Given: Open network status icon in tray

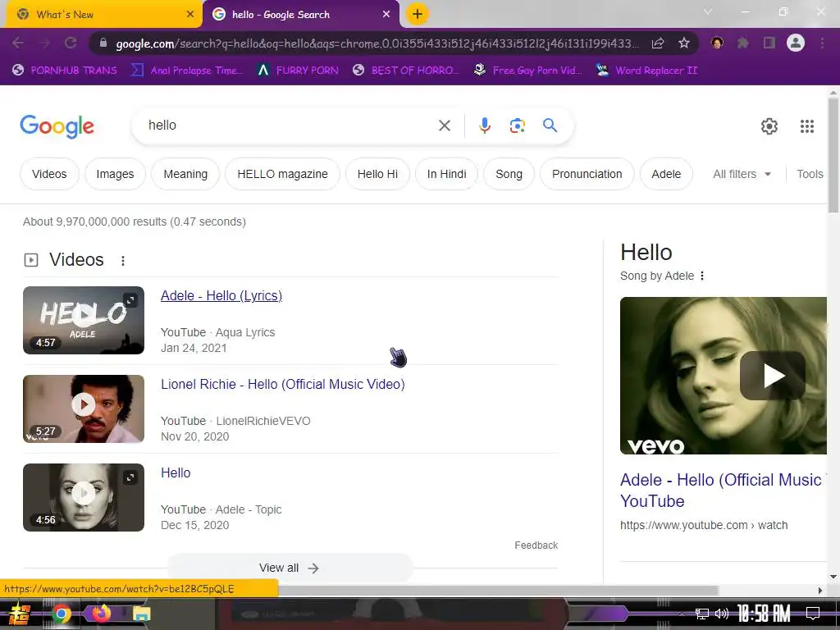Looking at the screenshot, I should click(x=702, y=614).
